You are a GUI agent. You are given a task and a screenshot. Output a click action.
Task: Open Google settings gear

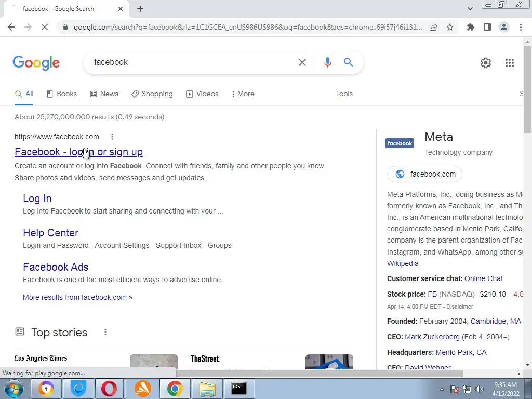click(486, 63)
